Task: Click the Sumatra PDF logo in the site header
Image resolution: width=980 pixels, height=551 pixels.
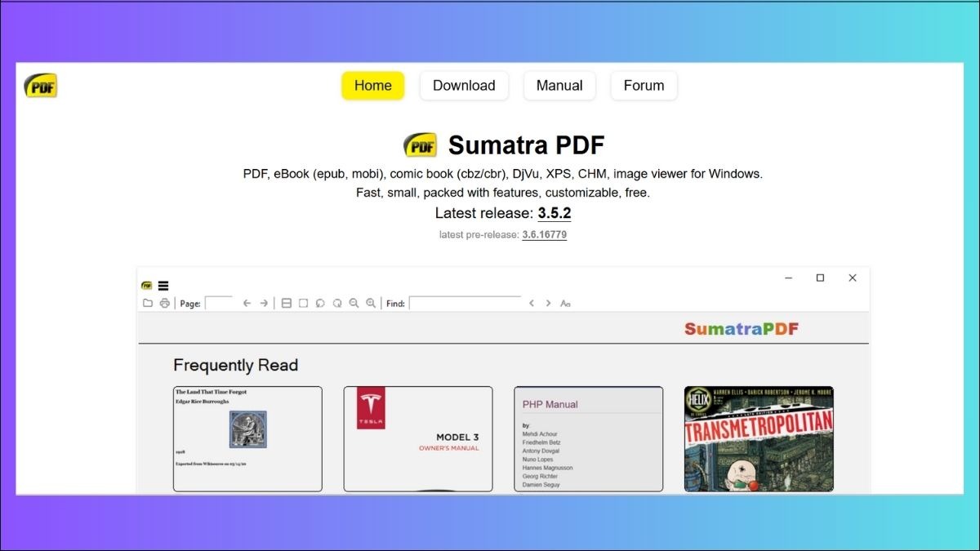Action: point(40,86)
